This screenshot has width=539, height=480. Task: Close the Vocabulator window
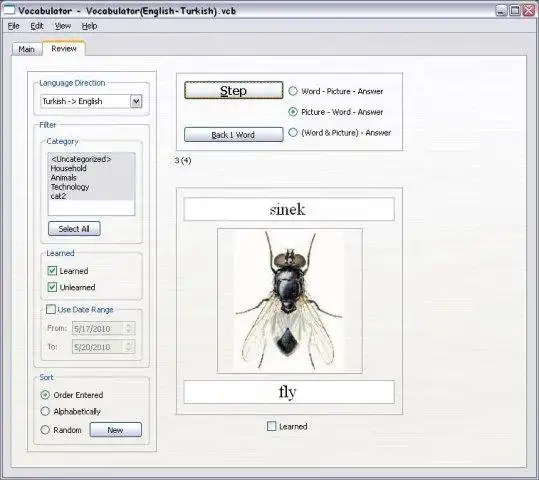pyautogui.click(x=529, y=10)
